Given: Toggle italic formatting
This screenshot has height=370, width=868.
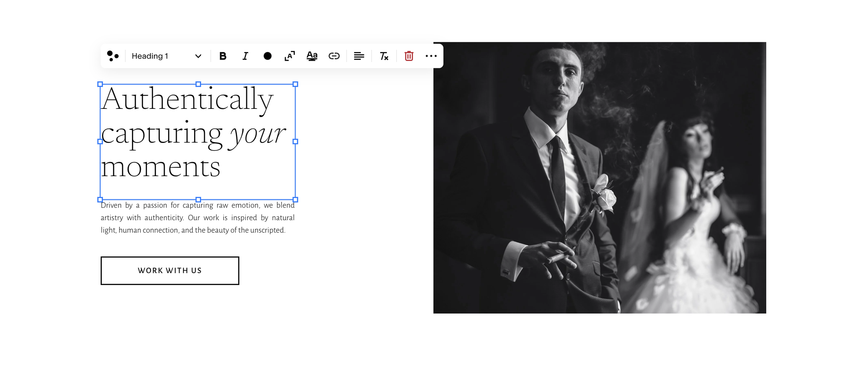Looking at the screenshot, I should click(x=245, y=56).
